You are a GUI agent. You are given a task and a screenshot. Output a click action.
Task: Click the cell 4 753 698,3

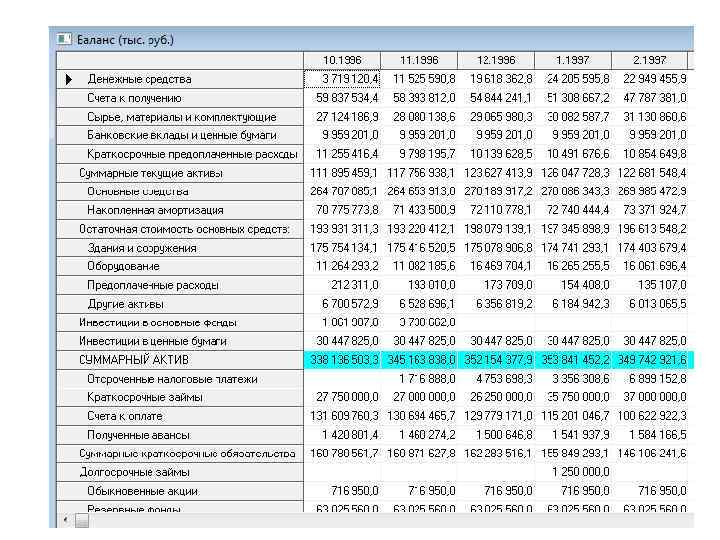tap(496, 379)
